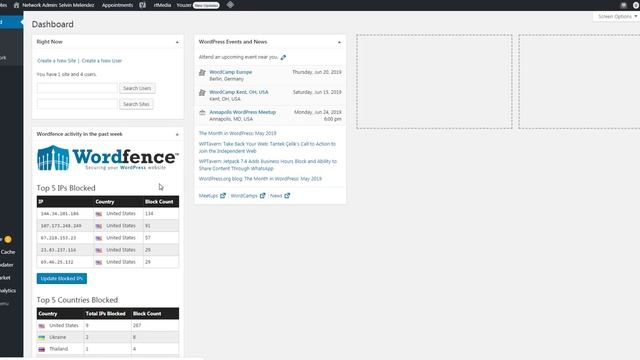Focus the search sites text field
640x360 pixels.
(x=77, y=104)
